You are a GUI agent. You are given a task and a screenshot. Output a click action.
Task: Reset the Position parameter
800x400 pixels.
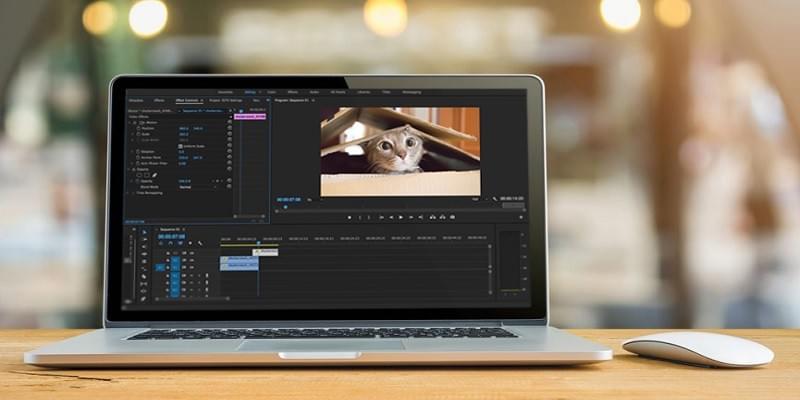[x=229, y=128]
